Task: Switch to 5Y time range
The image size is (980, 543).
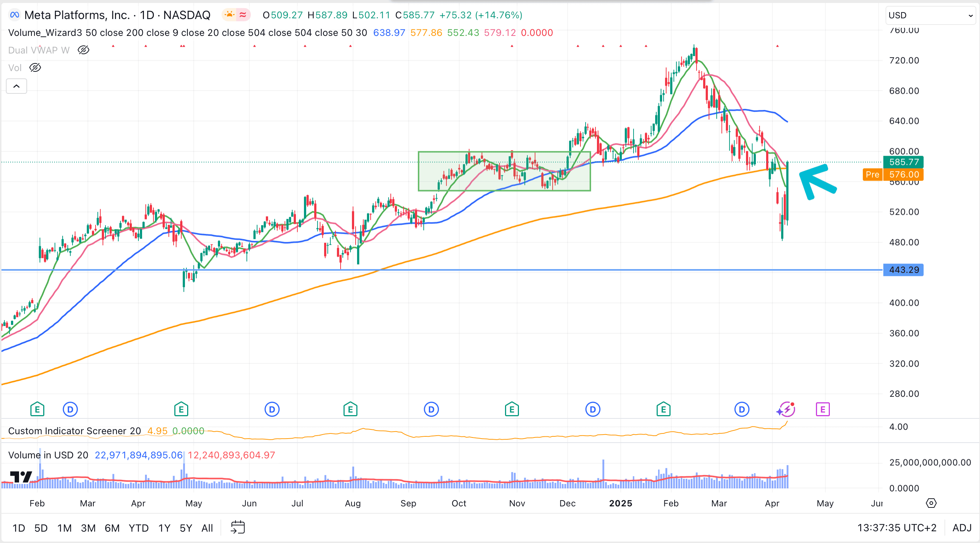Action: click(x=186, y=528)
